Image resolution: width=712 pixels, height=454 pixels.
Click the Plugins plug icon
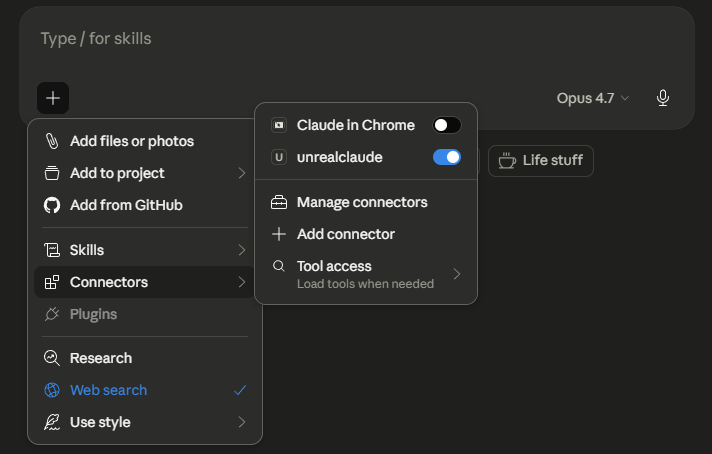52,314
